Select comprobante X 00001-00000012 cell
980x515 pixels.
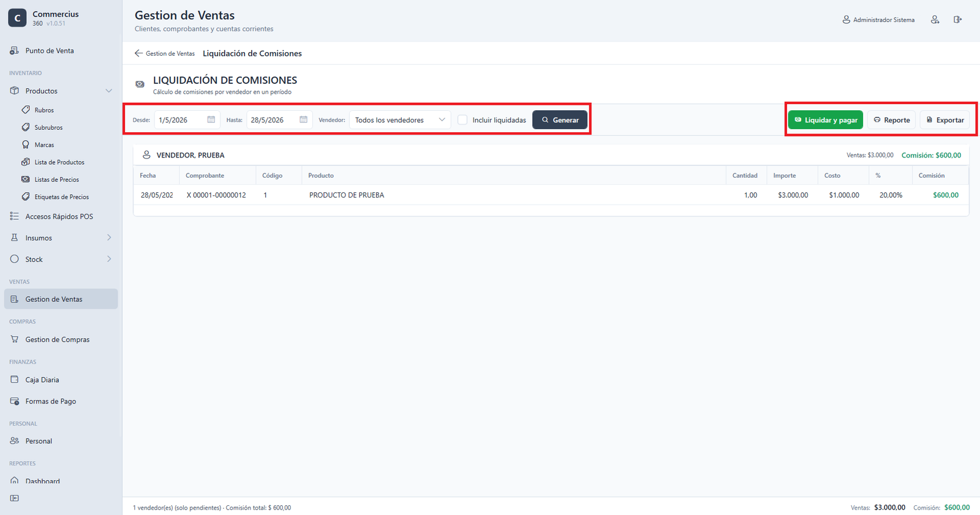coord(216,195)
